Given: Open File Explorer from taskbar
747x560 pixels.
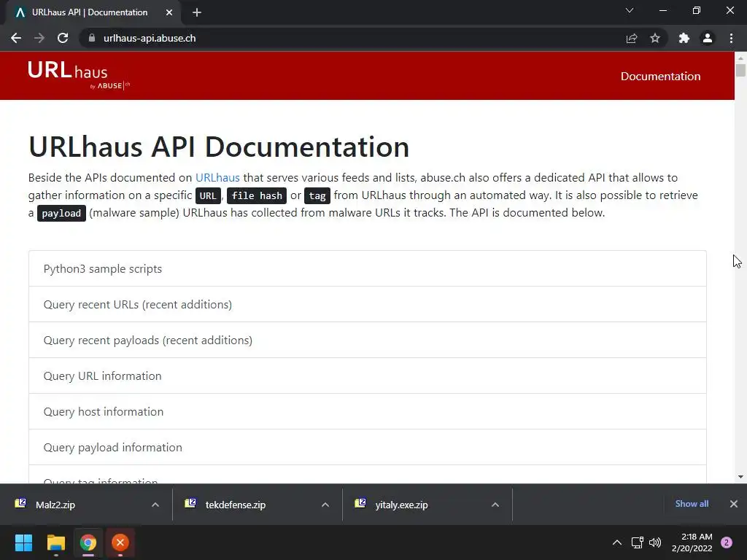Looking at the screenshot, I should [55, 542].
